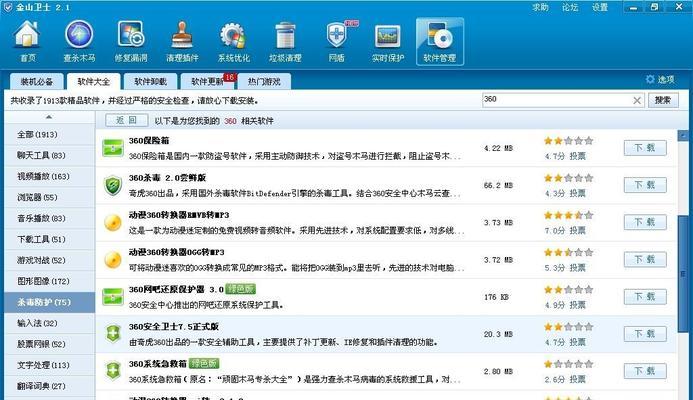Click the results list scrollbar thumb
Screen dimensions: 693x400
coord(683,273)
